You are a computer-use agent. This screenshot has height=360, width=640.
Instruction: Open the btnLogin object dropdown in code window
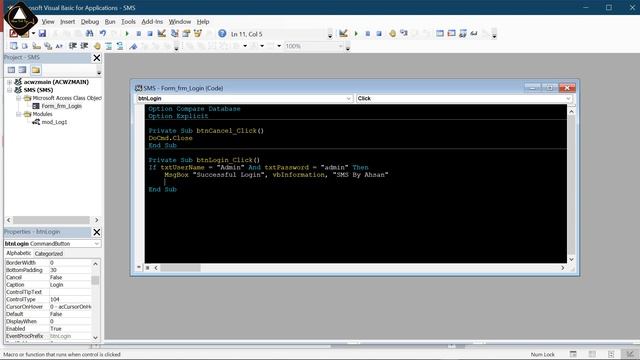pyautogui.click(x=348, y=98)
